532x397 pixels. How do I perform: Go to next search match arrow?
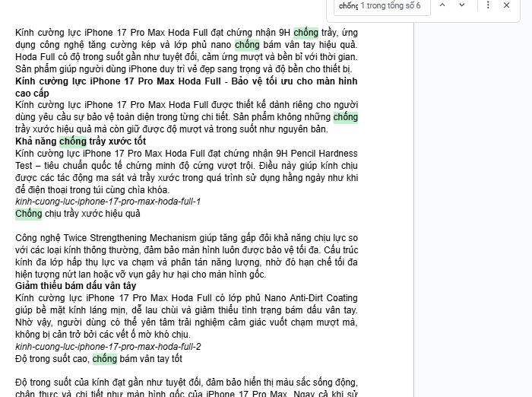pos(462,5)
